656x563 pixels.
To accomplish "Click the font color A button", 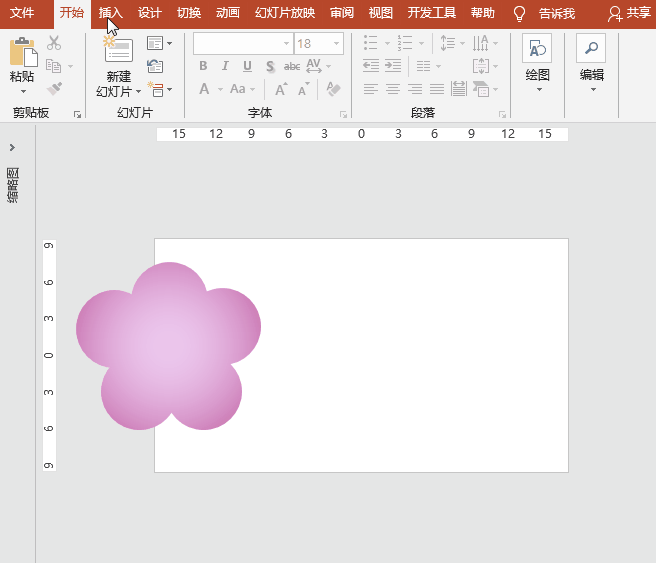I will 204,89.
